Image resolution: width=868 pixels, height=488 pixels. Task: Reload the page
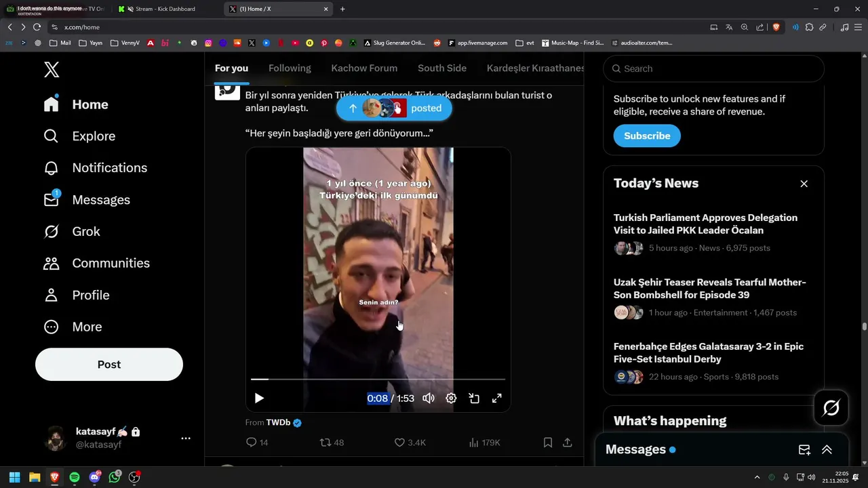click(x=37, y=27)
